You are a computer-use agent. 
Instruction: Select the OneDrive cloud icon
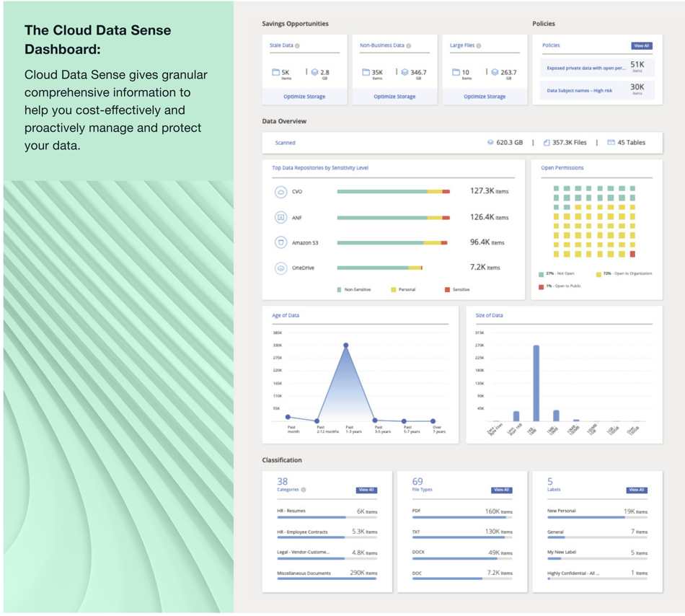point(280,268)
